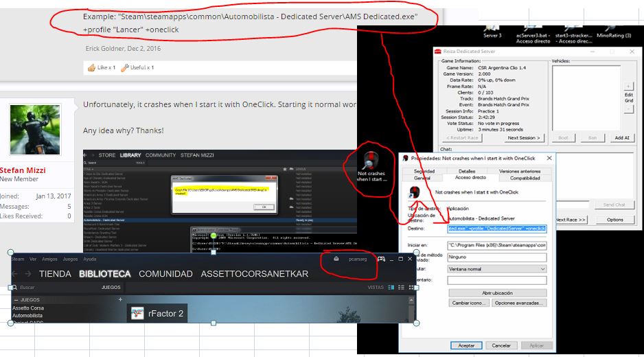Click the Add AI button
Image resolution: width=644 pixels, height=357 pixels.
[x=622, y=138]
